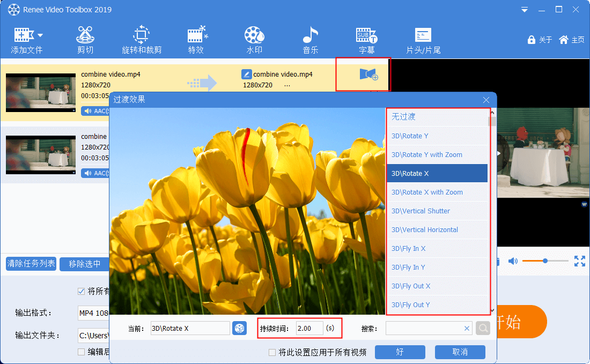The image size is (590, 364).
Task: Click the random transition dice icon
Action: click(239, 329)
